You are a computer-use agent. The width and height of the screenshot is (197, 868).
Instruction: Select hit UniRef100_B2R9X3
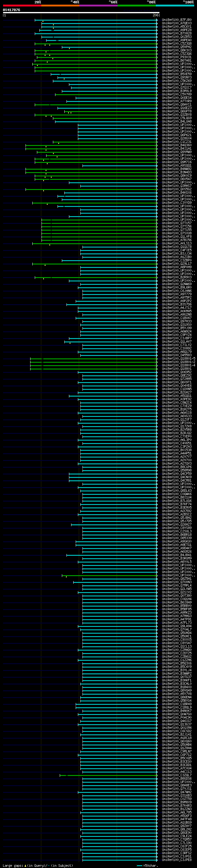pyautogui.click(x=177, y=277)
